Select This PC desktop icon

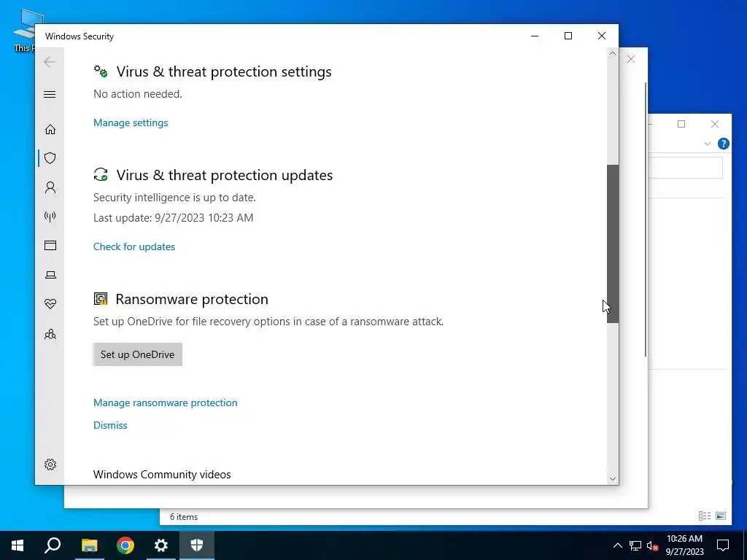pos(24,29)
